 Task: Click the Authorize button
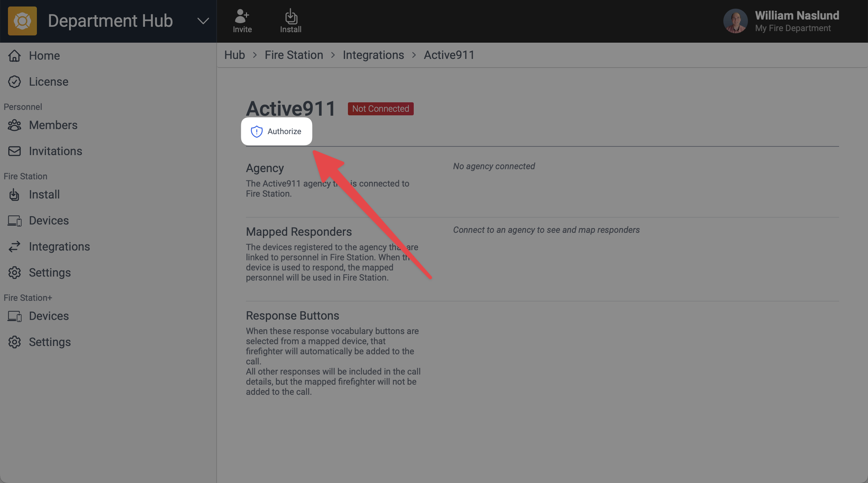(277, 131)
